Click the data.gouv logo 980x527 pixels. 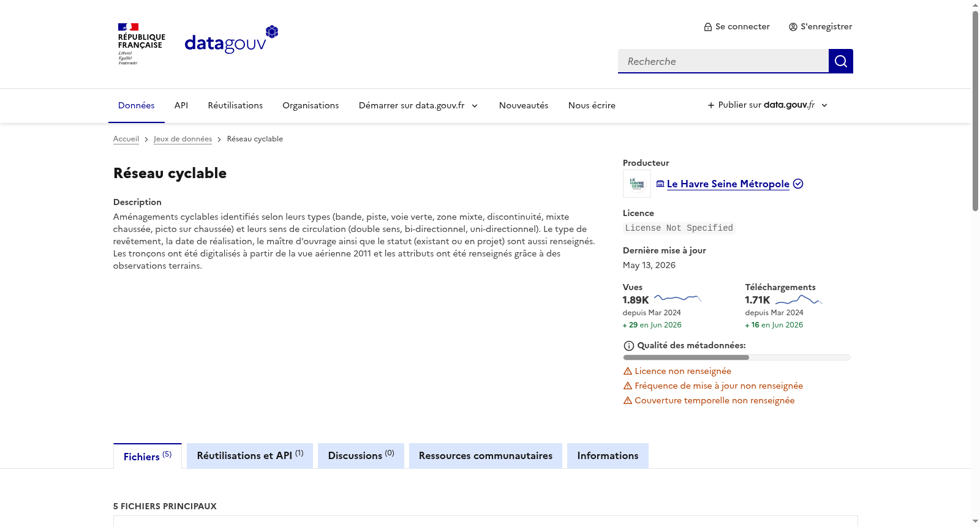point(232,40)
